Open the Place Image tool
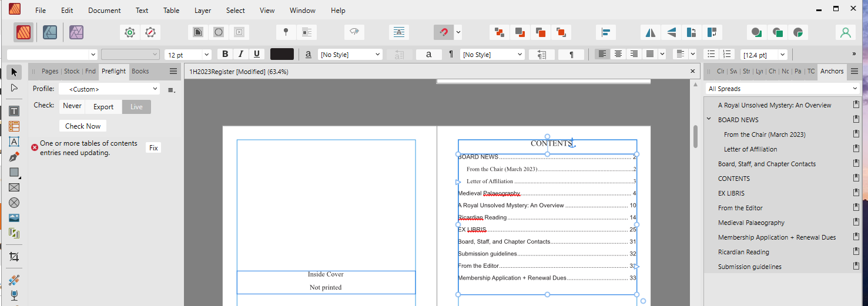This screenshot has width=868, height=306. coord(14,218)
